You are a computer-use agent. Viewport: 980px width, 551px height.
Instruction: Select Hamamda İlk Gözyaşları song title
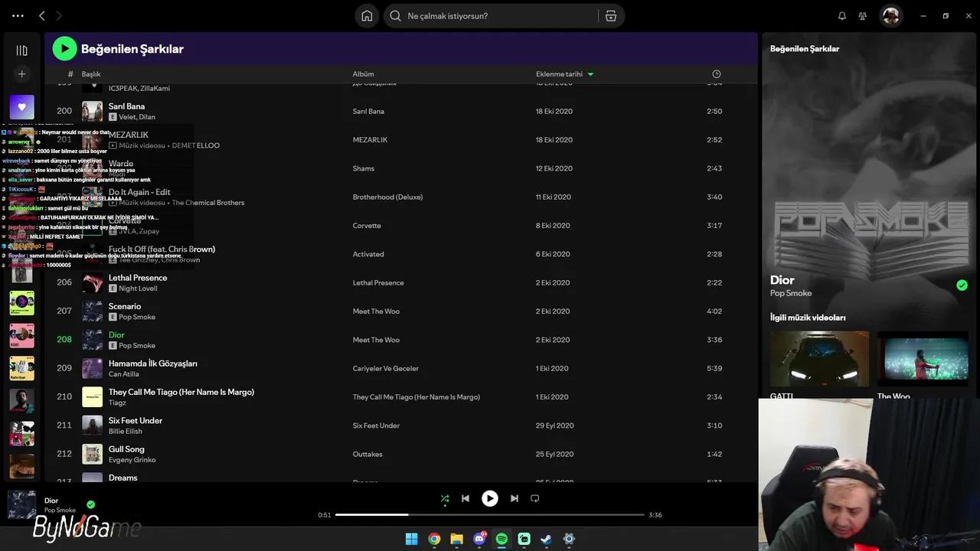[153, 364]
